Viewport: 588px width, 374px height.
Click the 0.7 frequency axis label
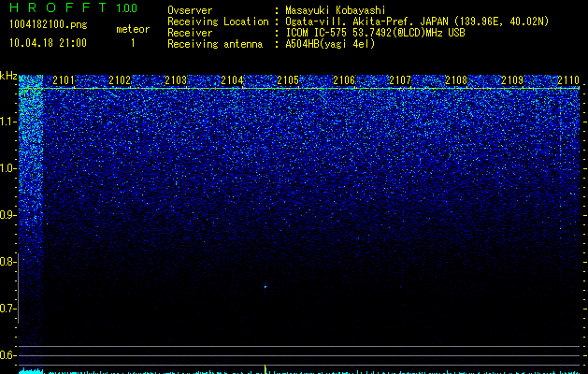point(7,309)
